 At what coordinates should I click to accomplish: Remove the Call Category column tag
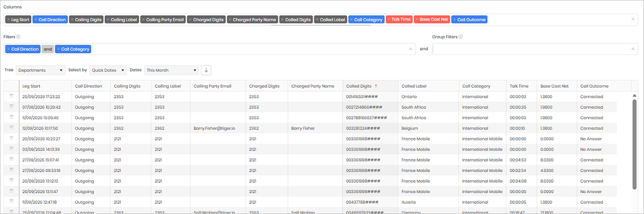352,20
